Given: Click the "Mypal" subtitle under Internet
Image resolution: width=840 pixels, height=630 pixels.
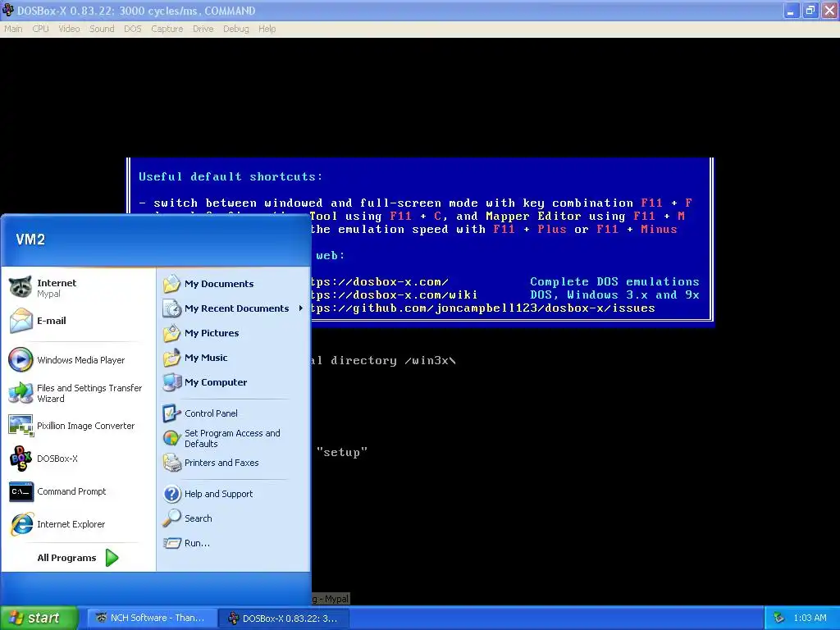Looking at the screenshot, I should (48, 294).
